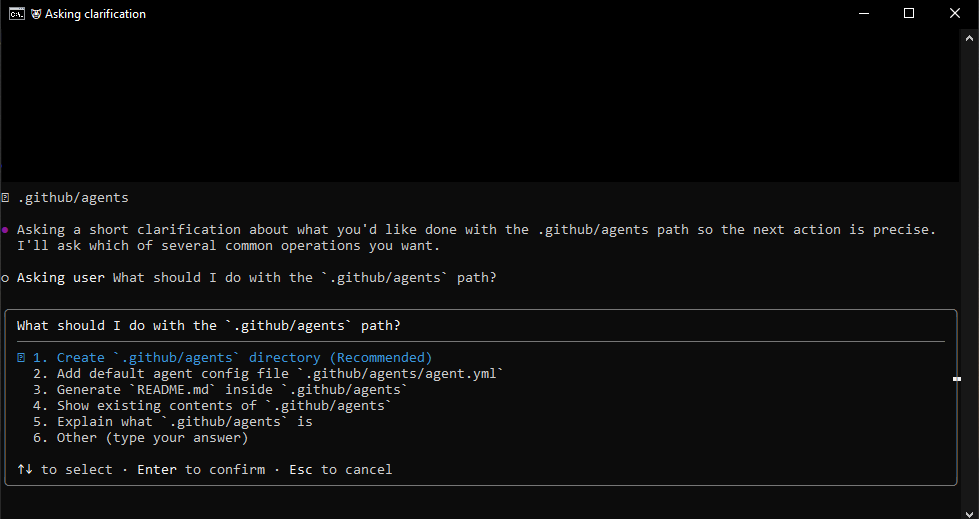
Task: Pick option 6 Other (type your answer)
Action: (x=140, y=438)
